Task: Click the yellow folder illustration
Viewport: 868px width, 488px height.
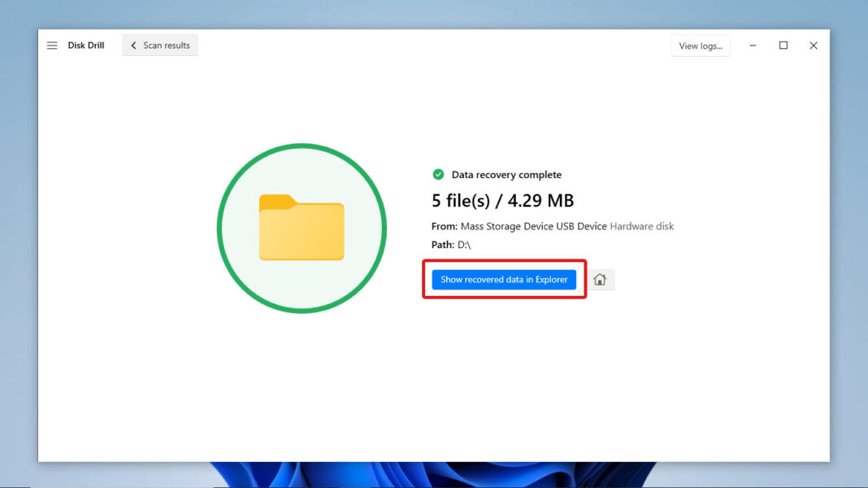Action: (302, 228)
